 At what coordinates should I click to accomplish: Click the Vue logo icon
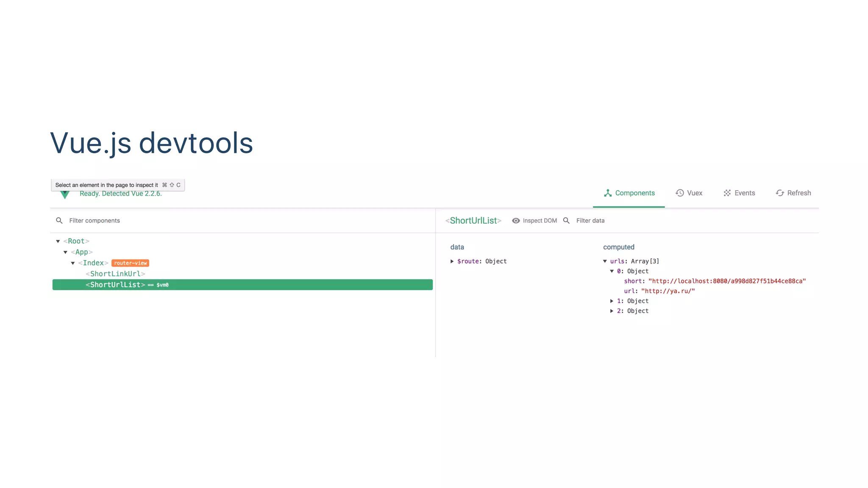coord(65,194)
